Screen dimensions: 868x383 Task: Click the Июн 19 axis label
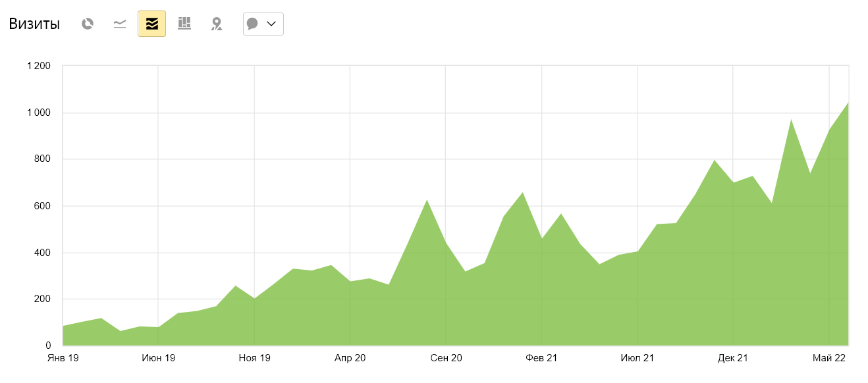(159, 358)
